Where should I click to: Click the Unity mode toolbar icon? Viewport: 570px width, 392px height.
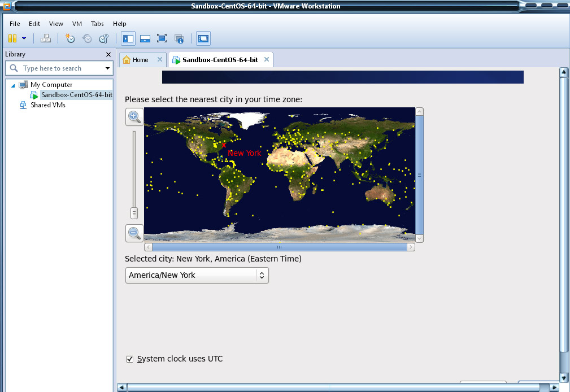click(x=179, y=38)
